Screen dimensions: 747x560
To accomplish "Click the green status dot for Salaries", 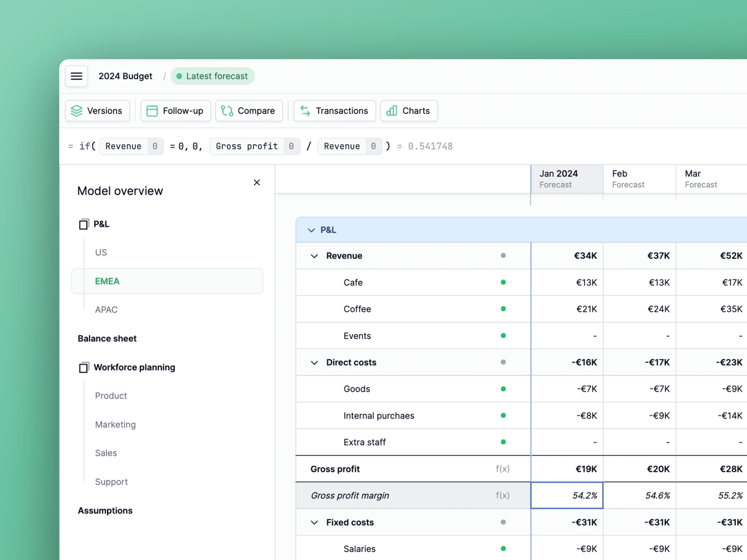I will [x=503, y=549].
